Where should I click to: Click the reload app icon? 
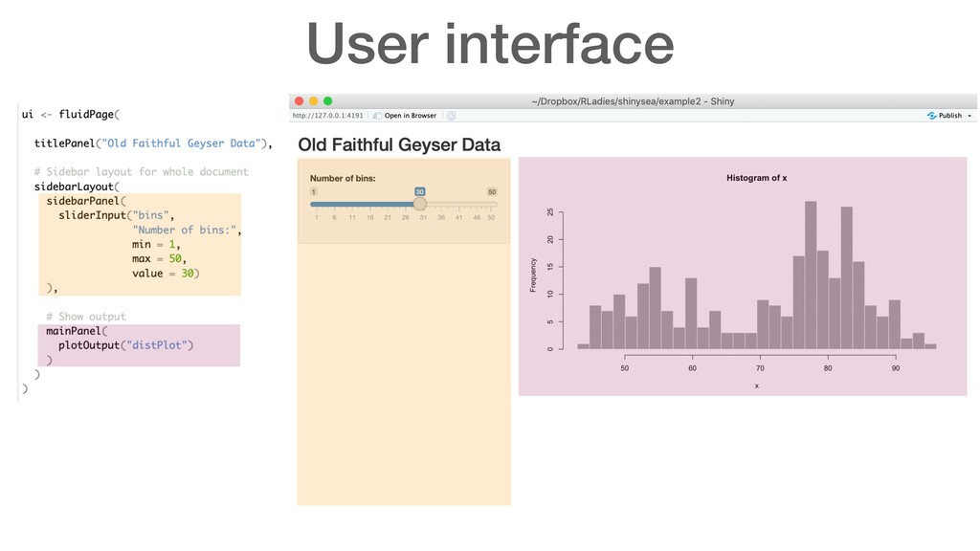coord(452,116)
